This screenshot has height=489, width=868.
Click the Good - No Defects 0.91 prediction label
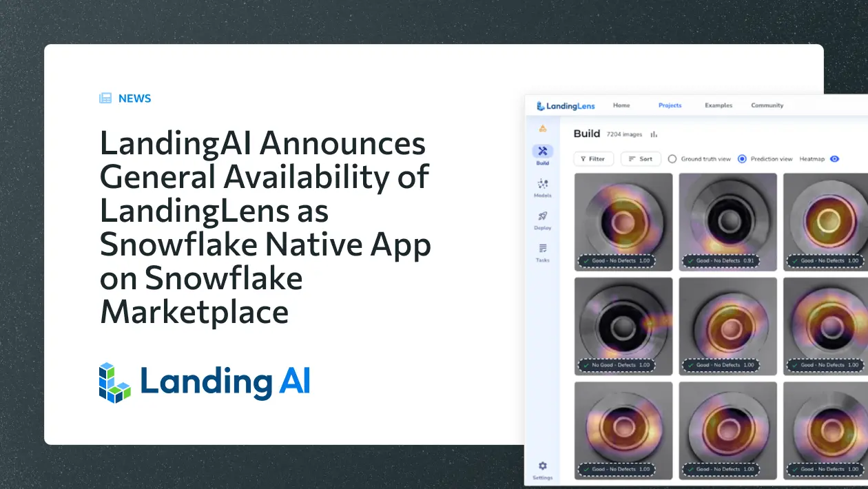pos(721,261)
